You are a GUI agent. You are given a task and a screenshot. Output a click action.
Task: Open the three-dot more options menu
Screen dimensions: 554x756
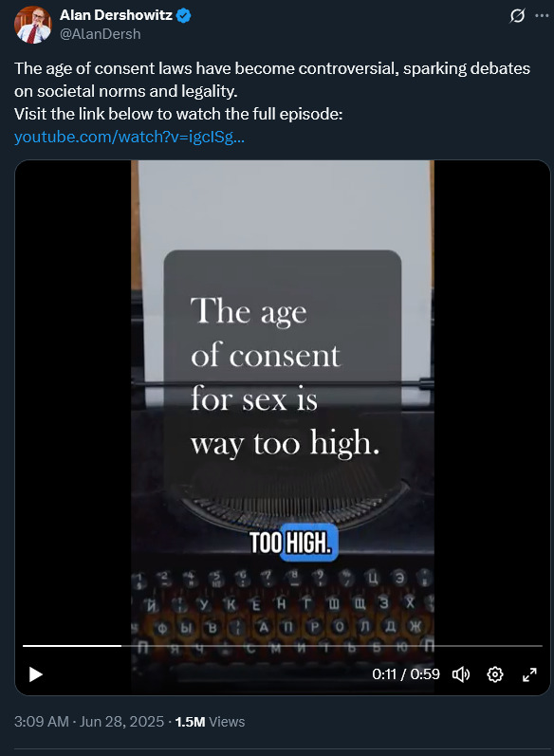click(542, 16)
